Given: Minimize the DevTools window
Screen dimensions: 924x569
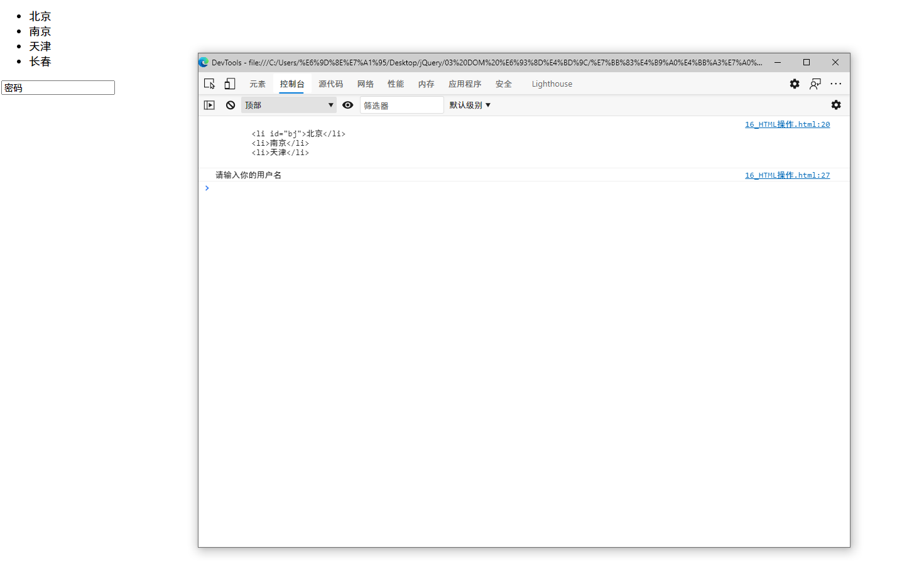Looking at the screenshot, I should coord(778,62).
